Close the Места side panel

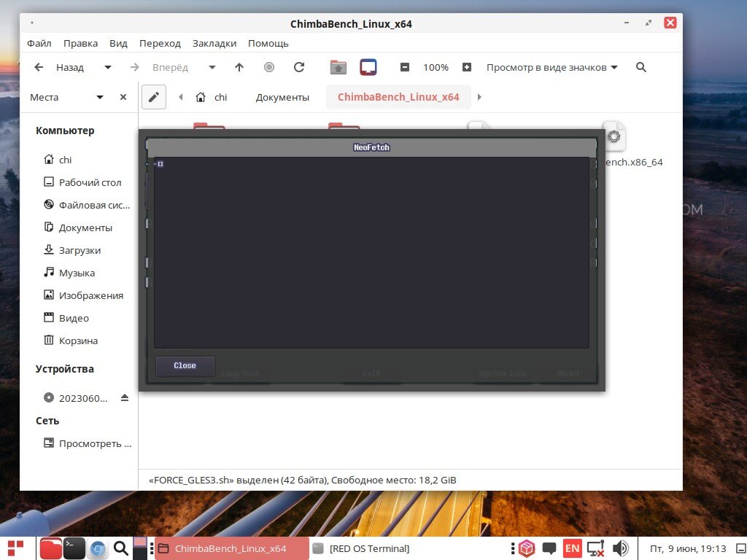(123, 97)
